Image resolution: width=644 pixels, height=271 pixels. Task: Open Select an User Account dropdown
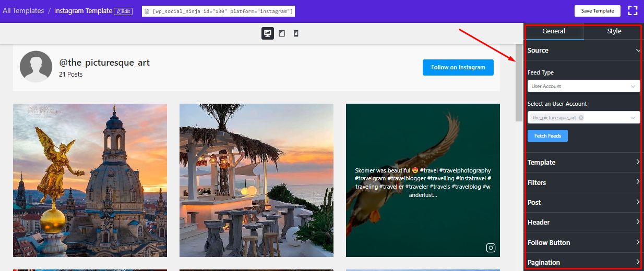point(583,118)
